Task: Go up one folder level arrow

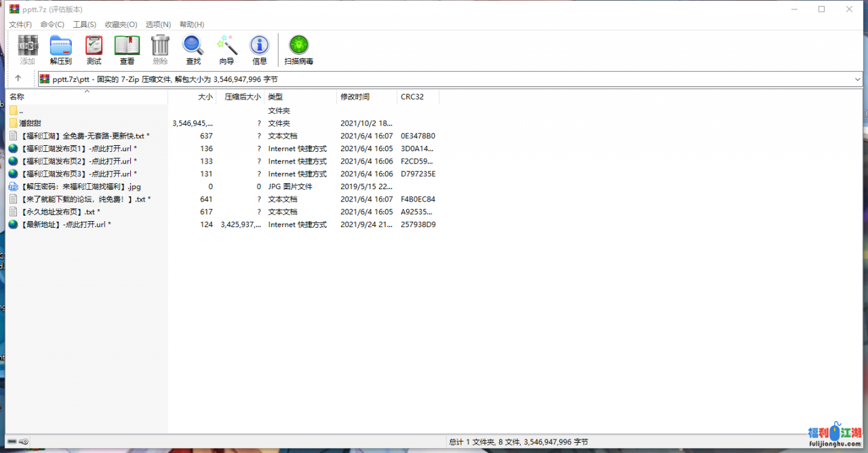Action: pyautogui.click(x=18, y=79)
